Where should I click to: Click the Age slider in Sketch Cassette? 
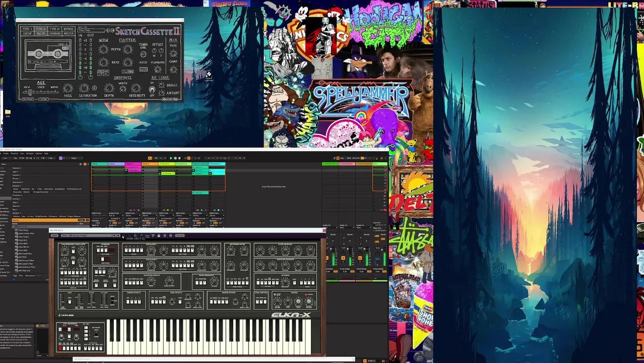click(x=40, y=92)
